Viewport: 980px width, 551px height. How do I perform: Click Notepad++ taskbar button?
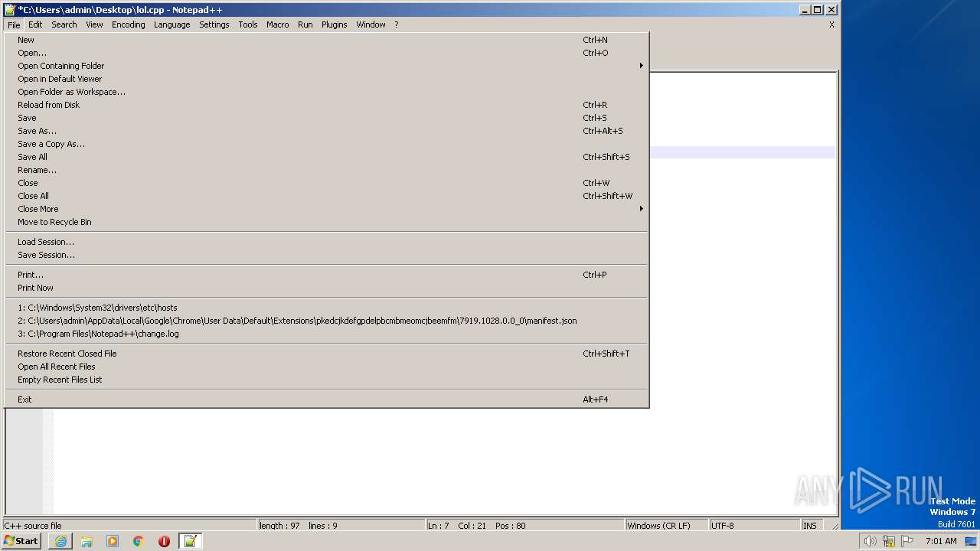190,541
